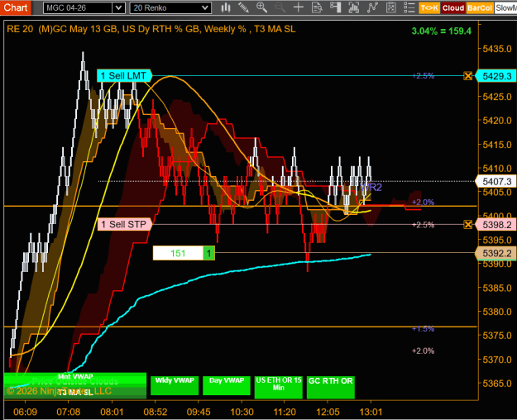The image size is (517, 420).
Task: Click the 5429.3 limit price label
Action: point(495,76)
